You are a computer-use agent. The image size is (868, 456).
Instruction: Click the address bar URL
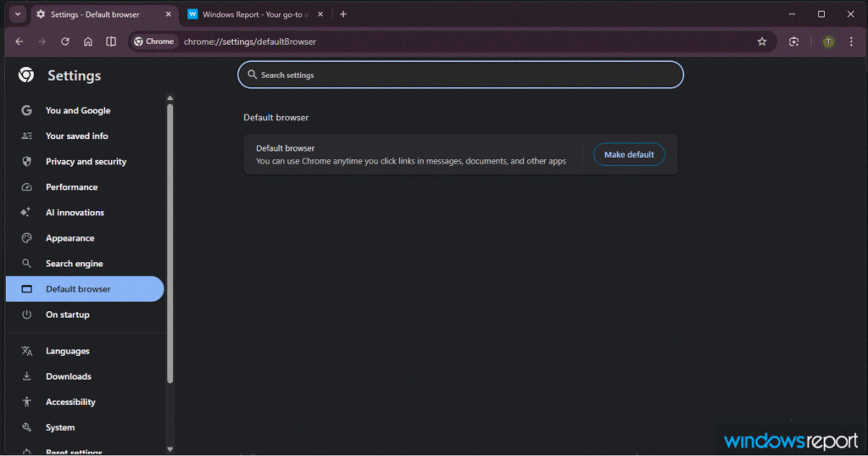click(249, 42)
